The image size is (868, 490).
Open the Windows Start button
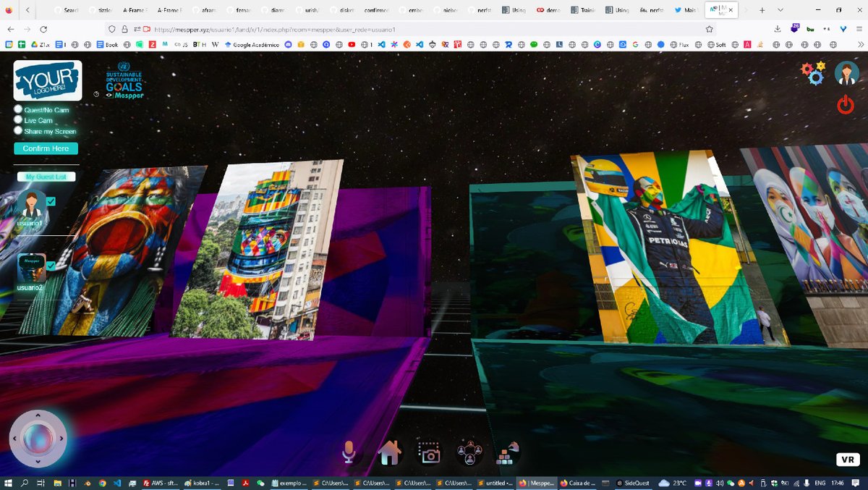[8, 483]
